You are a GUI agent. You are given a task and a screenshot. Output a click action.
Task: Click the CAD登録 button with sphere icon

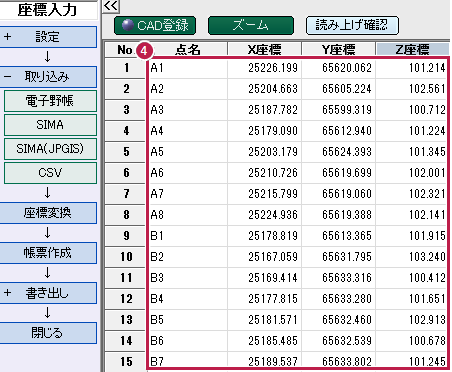(x=155, y=26)
